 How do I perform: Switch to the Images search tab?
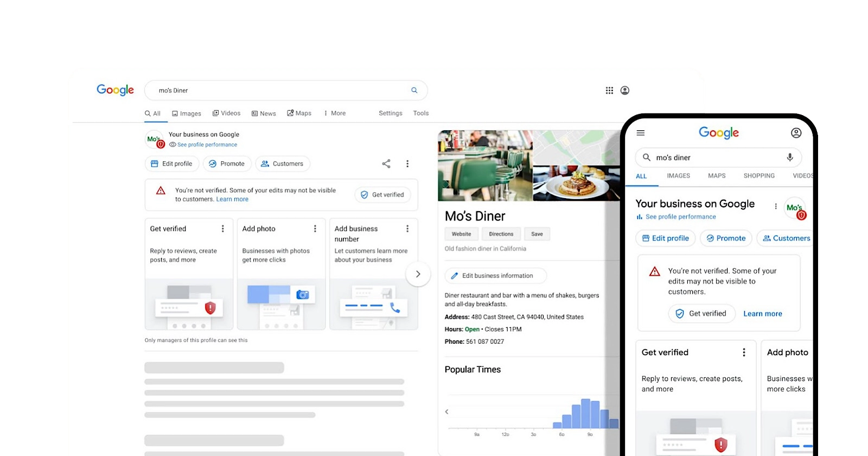click(x=187, y=113)
